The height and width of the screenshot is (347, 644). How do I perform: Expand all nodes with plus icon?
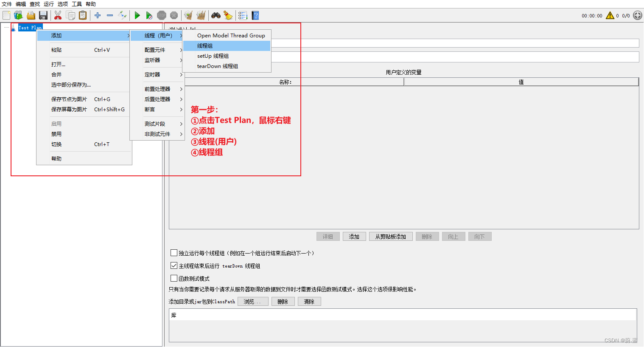click(x=98, y=16)
